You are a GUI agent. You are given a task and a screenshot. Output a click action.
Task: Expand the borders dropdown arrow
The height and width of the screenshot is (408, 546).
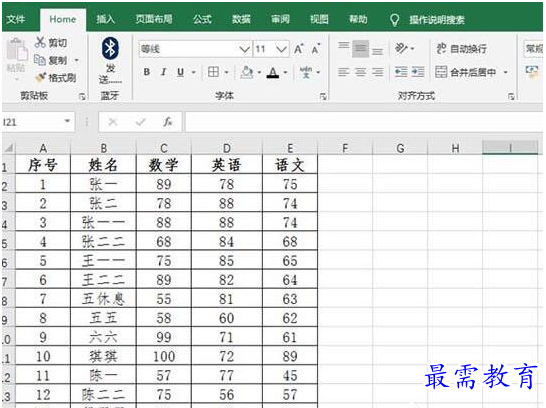(226, 72)
